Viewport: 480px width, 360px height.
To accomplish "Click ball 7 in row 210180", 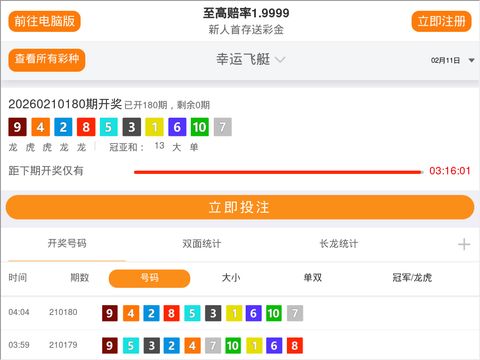I will pos(295,313).
